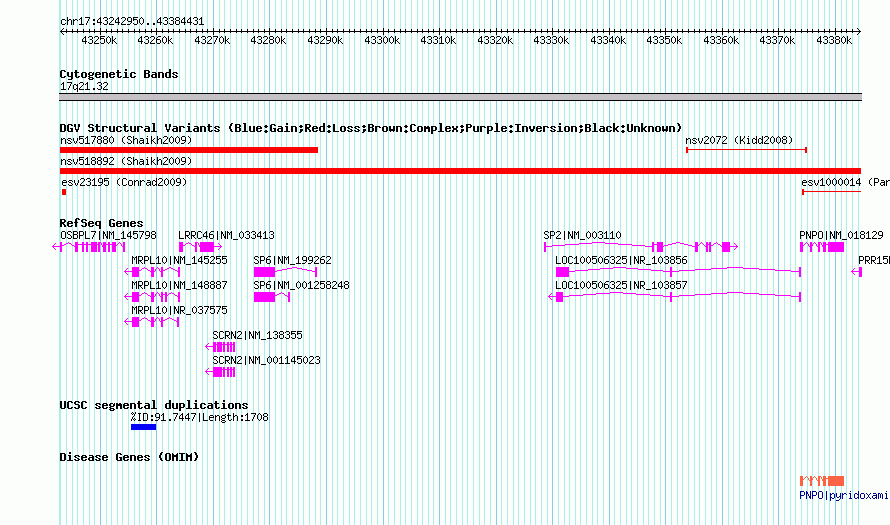
Task: Click the LOC100506325|NR_103857 label
Action: [x=622, y=285]
